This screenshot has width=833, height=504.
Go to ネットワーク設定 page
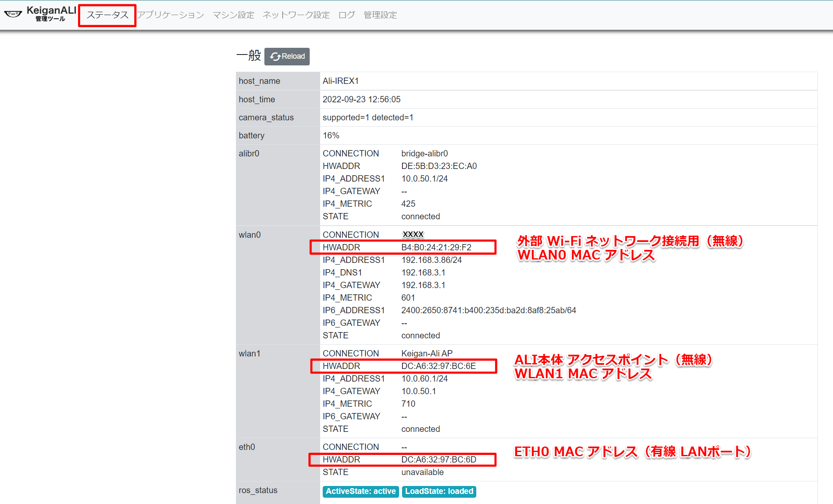pyautogui.click(x=296, y=16)
